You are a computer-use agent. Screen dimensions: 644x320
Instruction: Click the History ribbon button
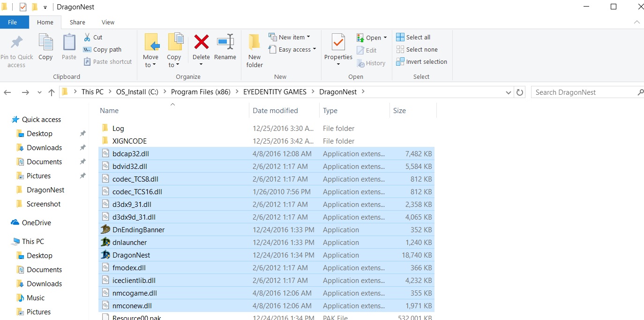point(371,63)
